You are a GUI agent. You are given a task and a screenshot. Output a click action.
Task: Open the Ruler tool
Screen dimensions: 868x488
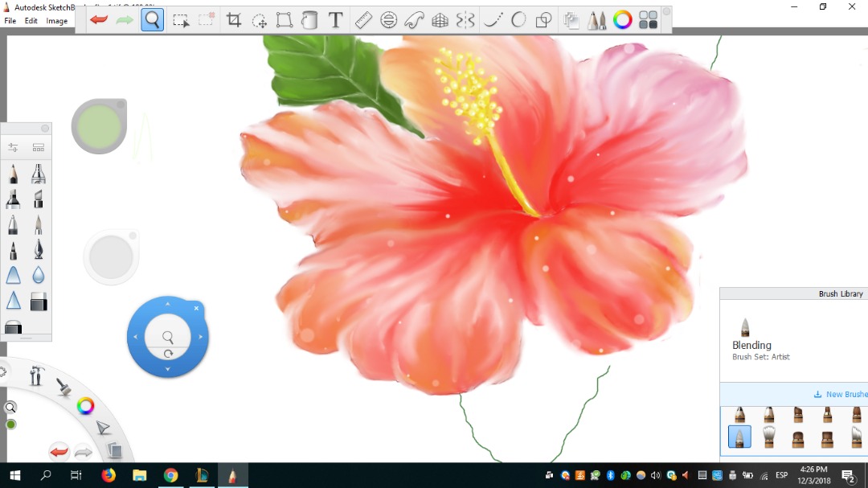tap(363, 20)
